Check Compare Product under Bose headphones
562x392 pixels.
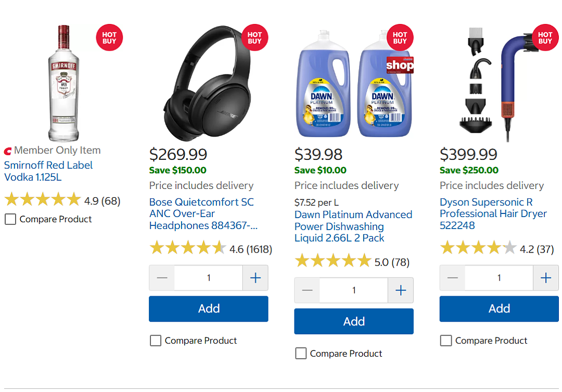pos(156,340)
